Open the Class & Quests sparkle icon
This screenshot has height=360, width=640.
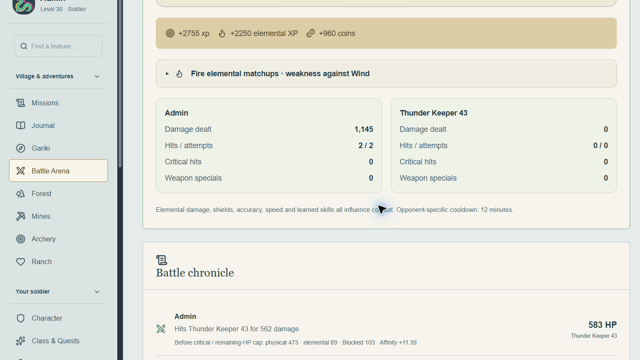20,341
